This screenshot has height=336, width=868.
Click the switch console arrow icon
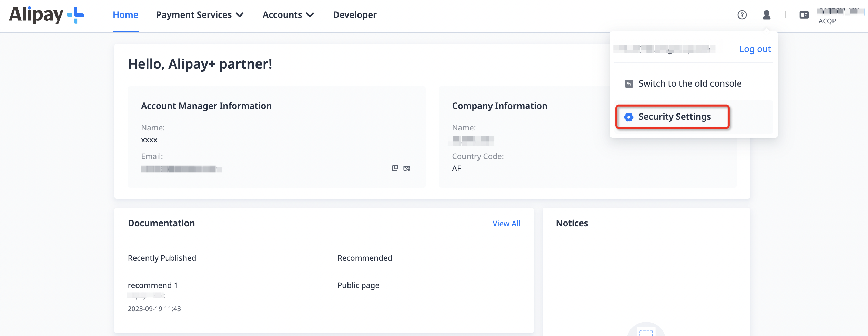[628, 83]
